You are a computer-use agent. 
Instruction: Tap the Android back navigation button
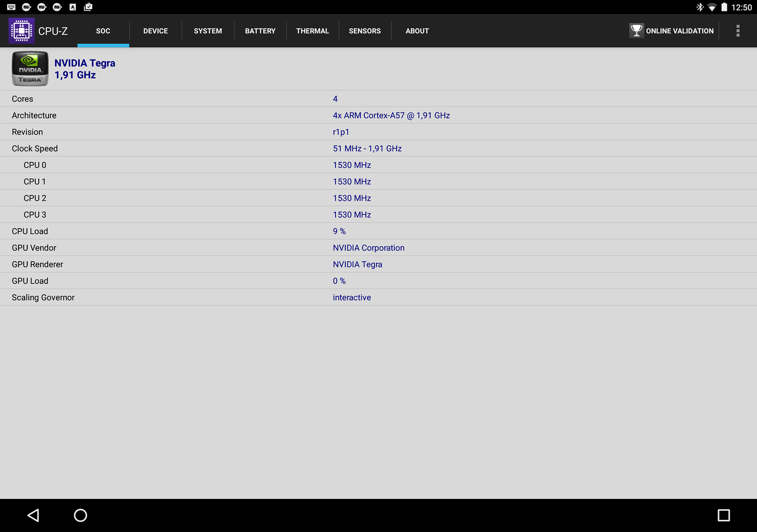33,515
